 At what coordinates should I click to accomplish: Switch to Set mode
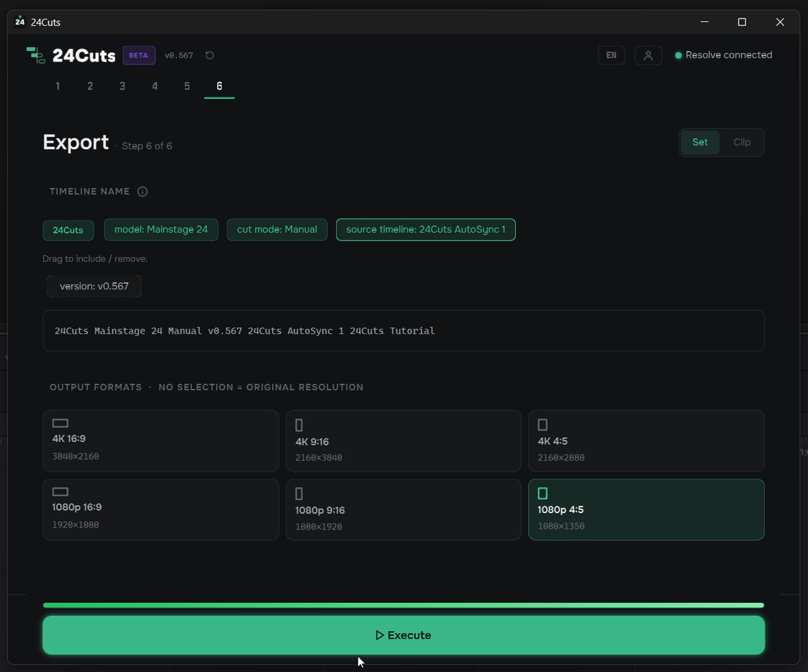700,142
